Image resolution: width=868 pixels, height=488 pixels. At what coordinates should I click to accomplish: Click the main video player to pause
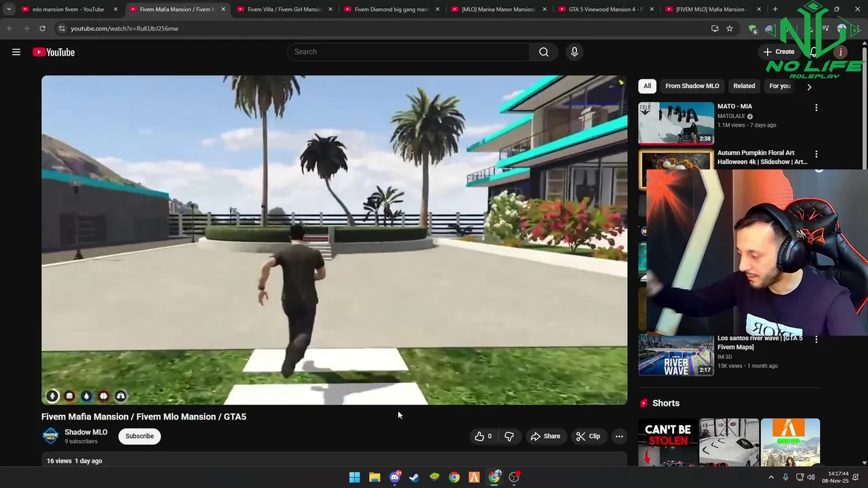pyautogui.click(x=334, y=240)
